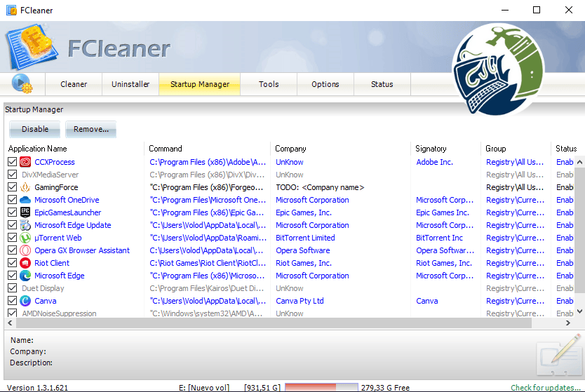
Task: Toggle the GamingForce checkbox
Action: [13, 187]
